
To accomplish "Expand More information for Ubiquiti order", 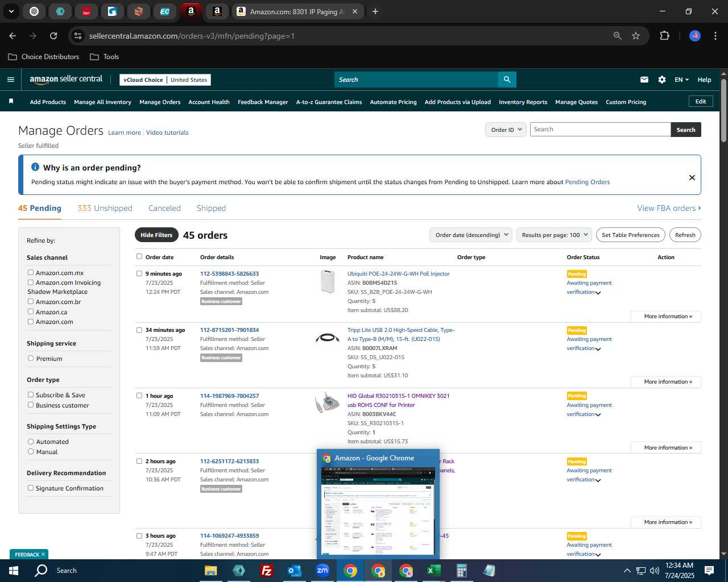I will point(666,317).
